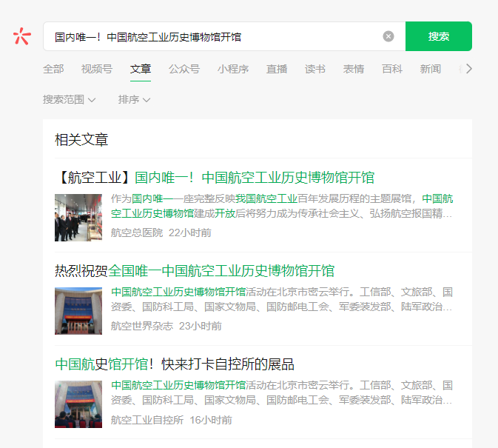Click the green 搜索 button

pos(439,36)
